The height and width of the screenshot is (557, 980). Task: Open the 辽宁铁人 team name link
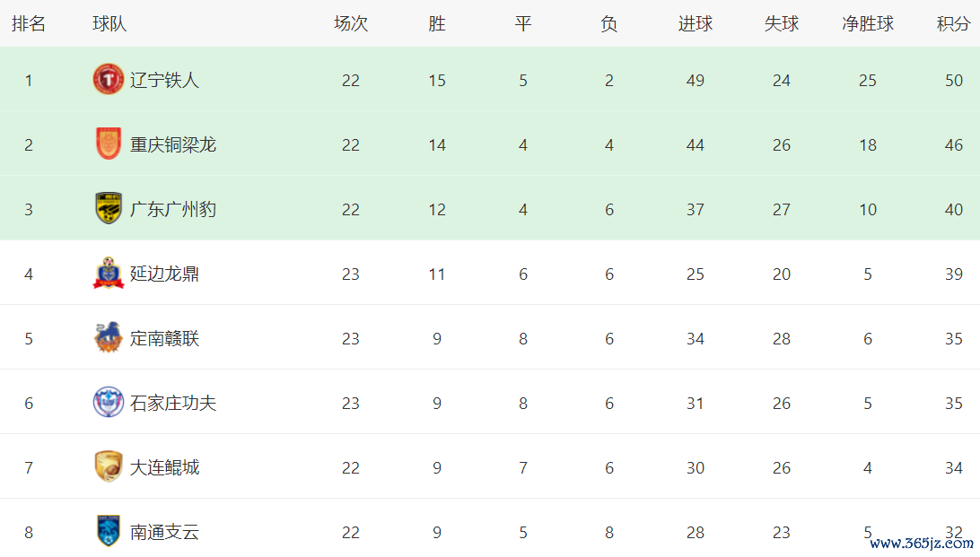(x=164, y=80)
